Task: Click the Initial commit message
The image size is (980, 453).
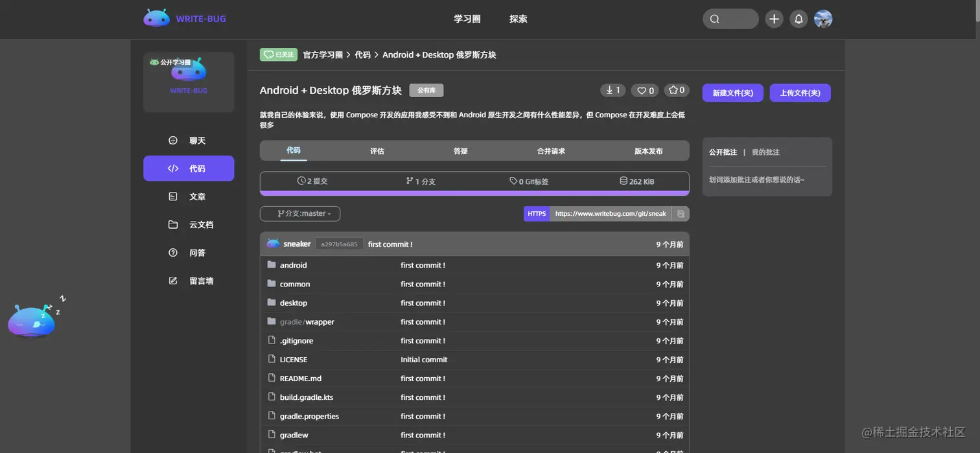Action: tap(424, 359)
